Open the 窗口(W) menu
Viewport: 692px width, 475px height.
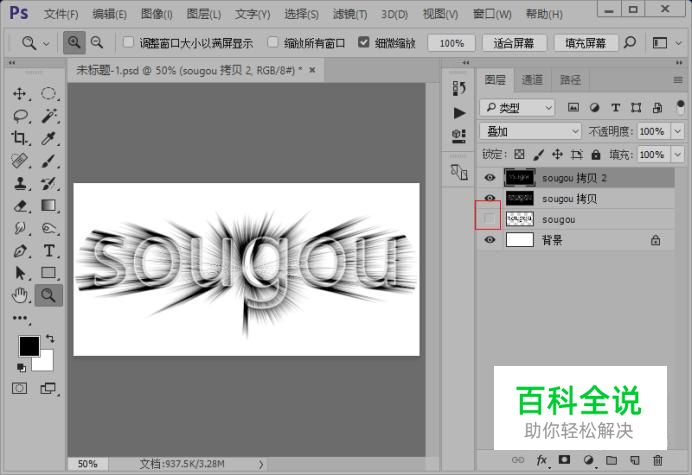(492, 14)
